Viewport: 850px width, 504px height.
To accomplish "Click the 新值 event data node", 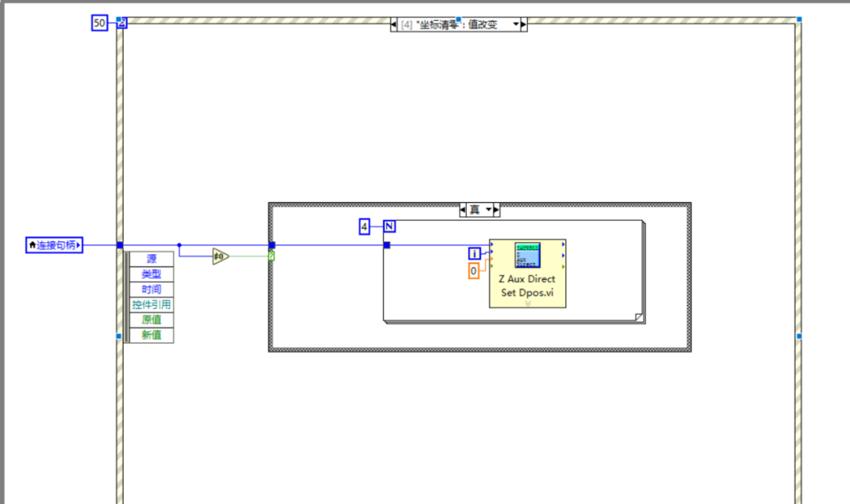I will click(151, 335).
